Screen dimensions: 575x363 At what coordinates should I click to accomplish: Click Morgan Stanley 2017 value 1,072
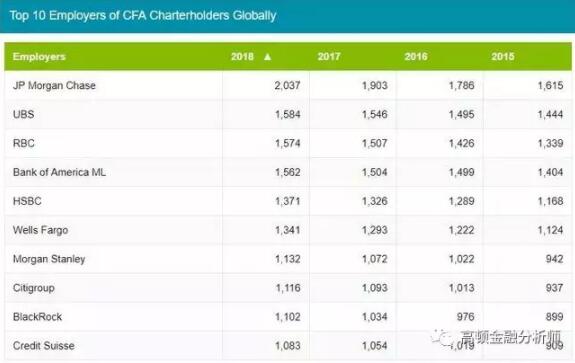pos(375,259)
